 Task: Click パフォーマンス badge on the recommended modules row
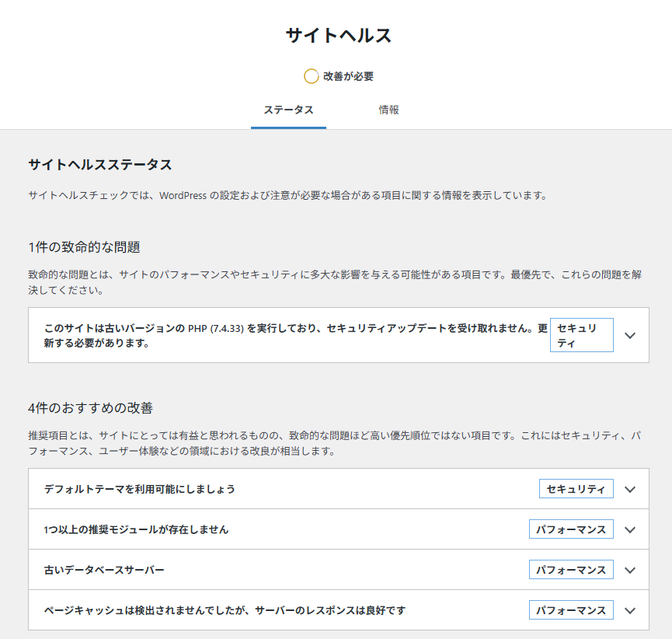[x=571, y=529]
